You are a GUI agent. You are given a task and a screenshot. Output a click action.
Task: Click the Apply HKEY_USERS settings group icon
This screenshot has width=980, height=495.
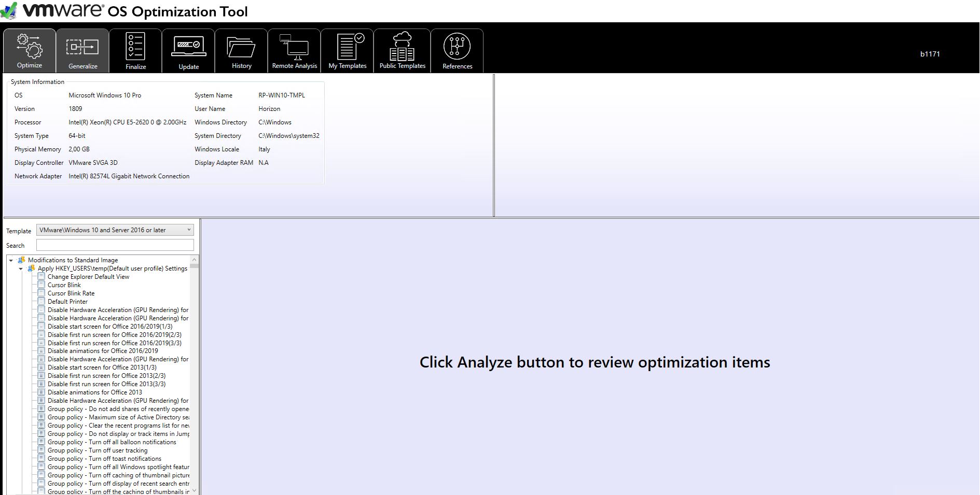pyautogui.click(x=32, y=268)
